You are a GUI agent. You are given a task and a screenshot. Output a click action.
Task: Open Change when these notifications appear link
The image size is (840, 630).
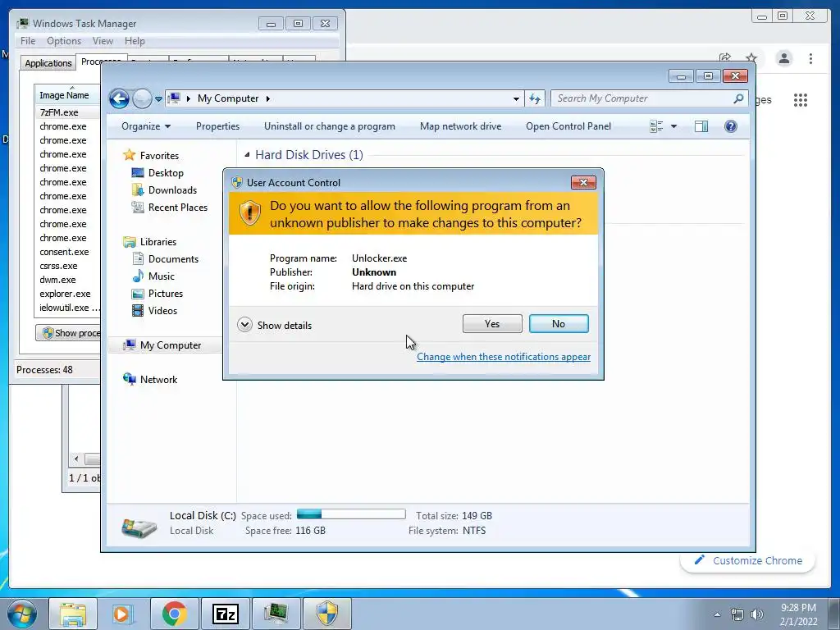coord(504,357)
